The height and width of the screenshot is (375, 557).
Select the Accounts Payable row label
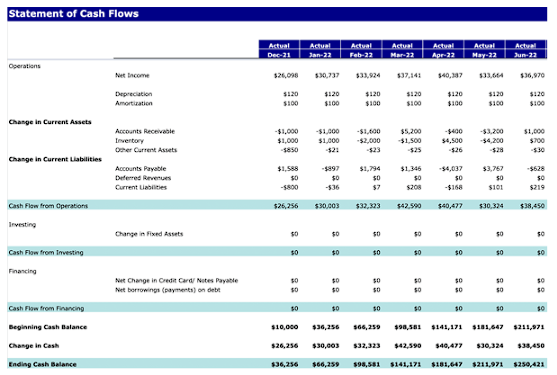[x=140, y=169]
